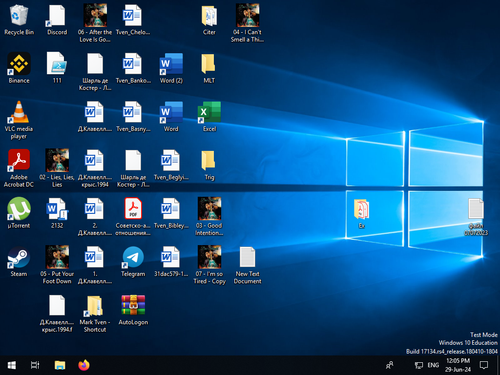Select 06 - After the Love Is Gone track
This screenshot has width=500, height=375.
[95, 15]
